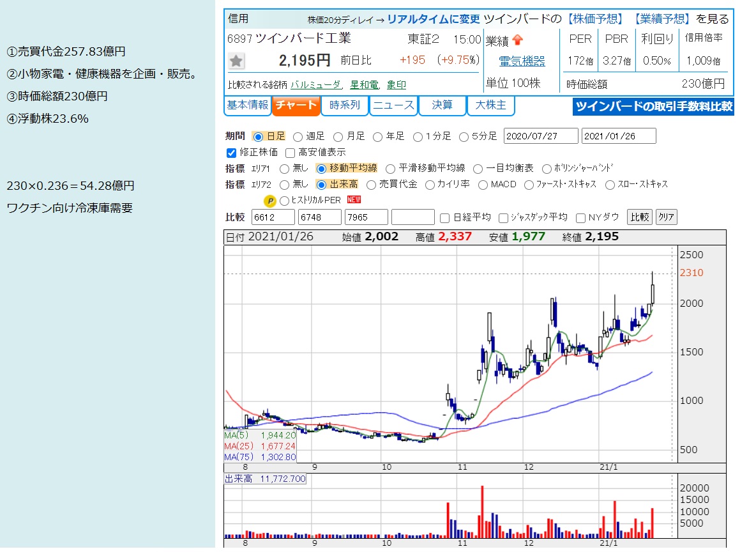Select ヒストリカルPER radio option
The height and width of the screenshot is (556, 756).
coord(285,201)
